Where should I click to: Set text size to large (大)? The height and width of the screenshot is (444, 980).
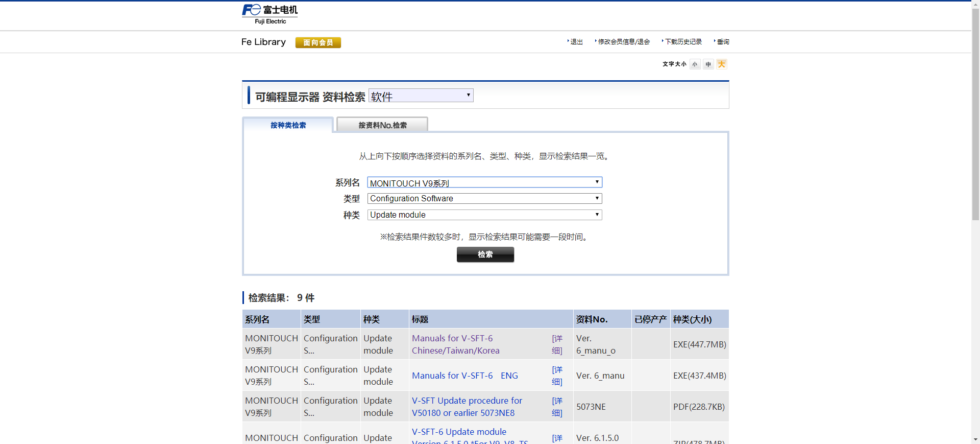coord(721,64)
